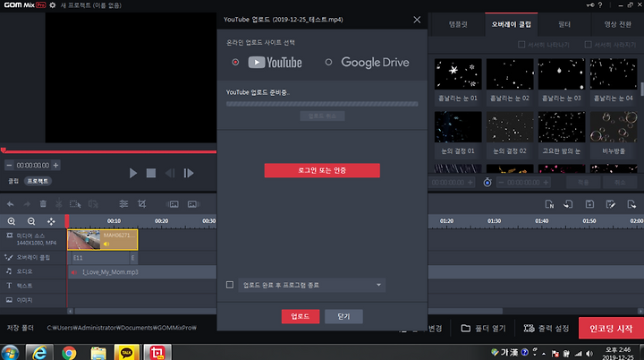Click the red upload button in dialog
The height and width of the screenshot is (360, 644).
click(301, 316)
